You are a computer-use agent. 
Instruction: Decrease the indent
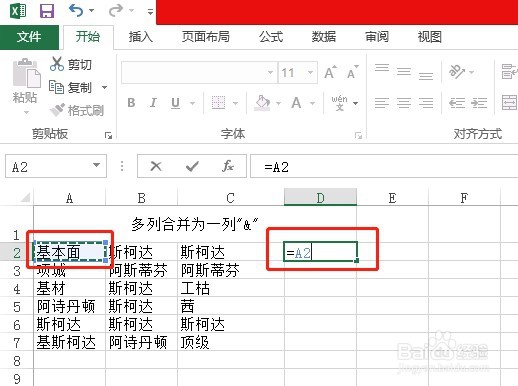coord(457,103)
